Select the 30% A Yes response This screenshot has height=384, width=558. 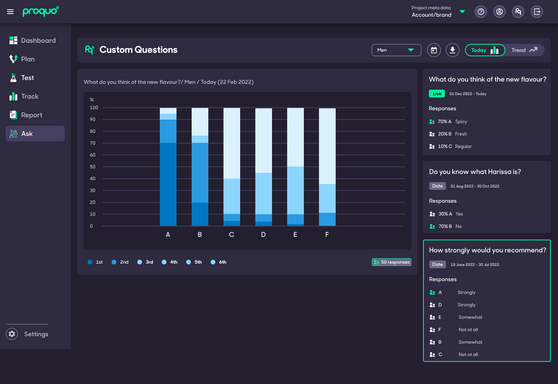(x=446, y=214)
